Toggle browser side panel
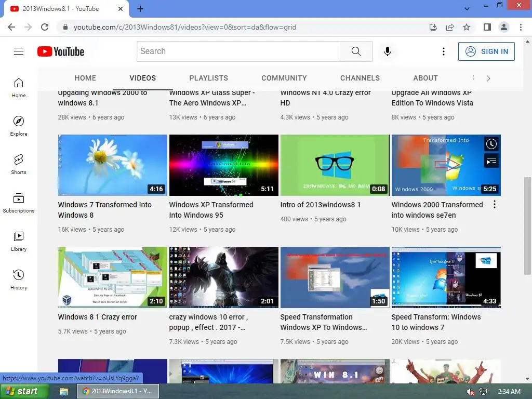Image resolution: width=532 pixels, height=399 pixels. [x=487, y=27]
